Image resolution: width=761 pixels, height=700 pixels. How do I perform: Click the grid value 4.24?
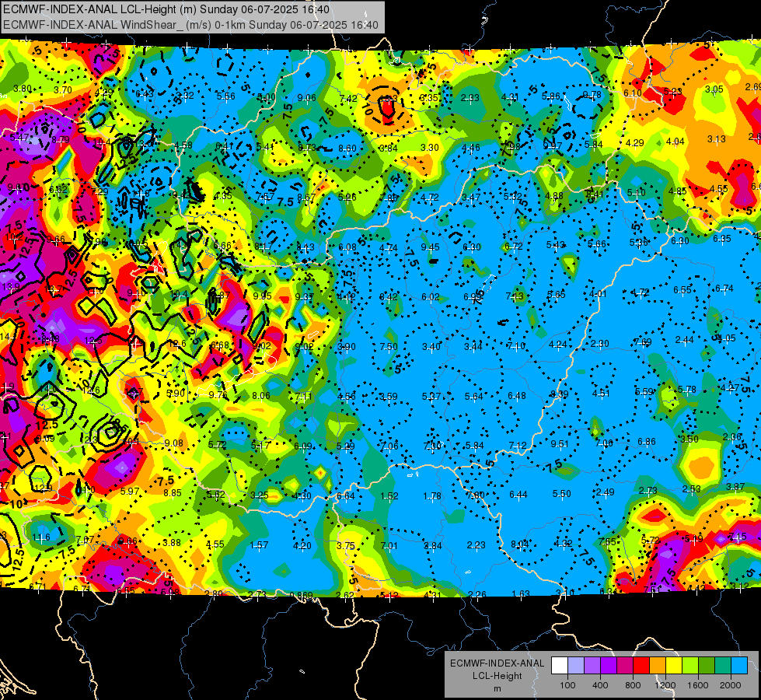[558, 345]
